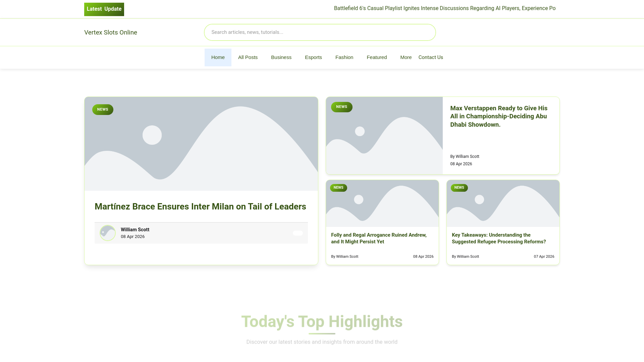
Task: Click the small pill toggle beside William Scott
Action: tap(298, 233)
